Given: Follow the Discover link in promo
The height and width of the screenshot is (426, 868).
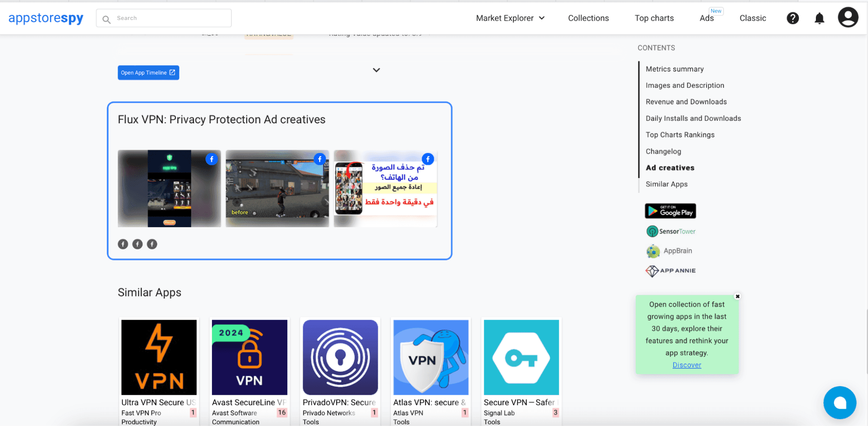Looking at the screenshot, I should click(686, 365).
